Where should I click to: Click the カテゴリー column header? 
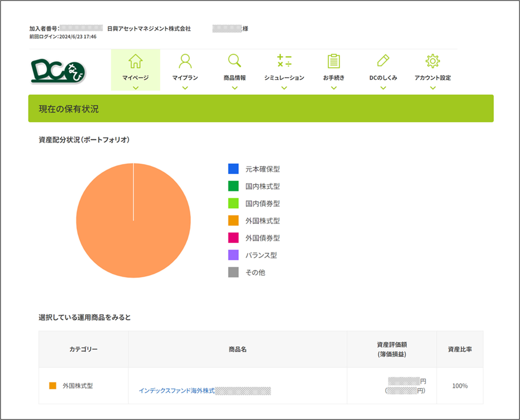(83, 349)
